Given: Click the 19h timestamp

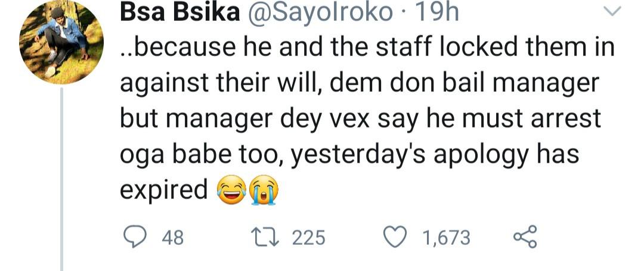Looking at the screenshot, I should pyautogui.click(x=438, y=13).
